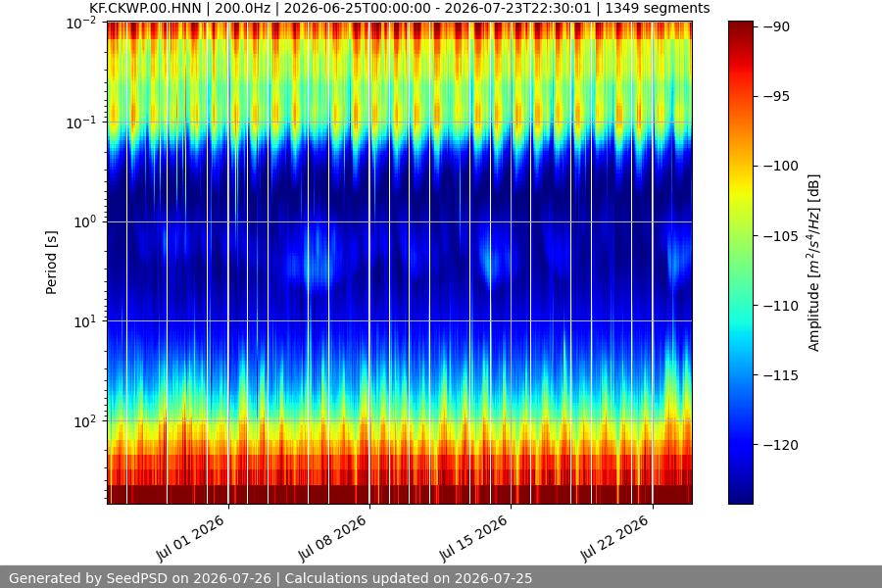
Task: Click the 10⁻¹ period axis tick label
Action: 81,122
